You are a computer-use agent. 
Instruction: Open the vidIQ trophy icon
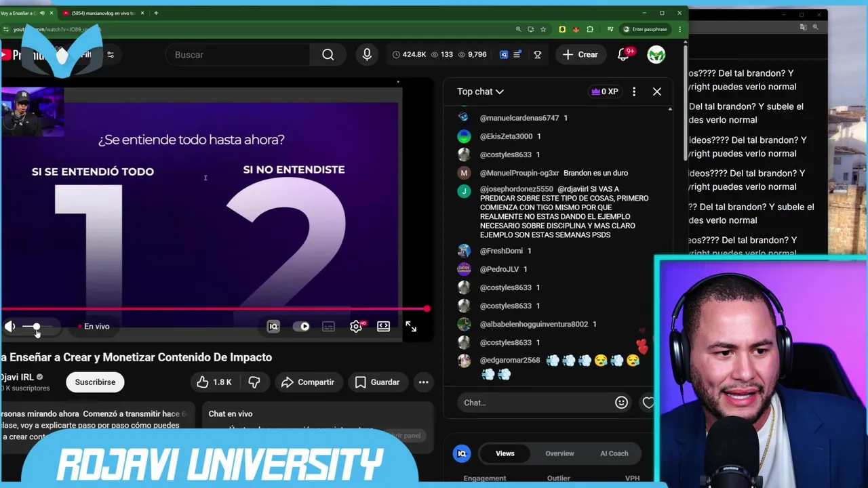click(x=538, y=55)
